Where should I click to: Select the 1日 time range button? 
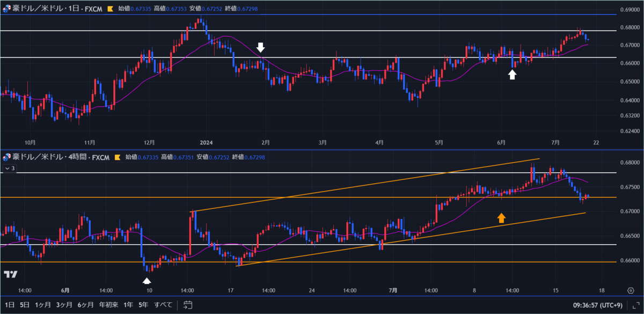point(10,305)
